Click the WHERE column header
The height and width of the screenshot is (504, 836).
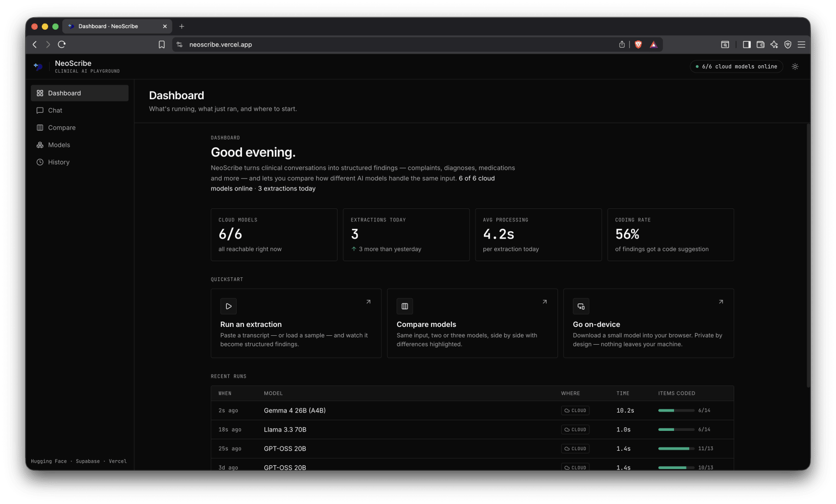(x=571, y=393)
